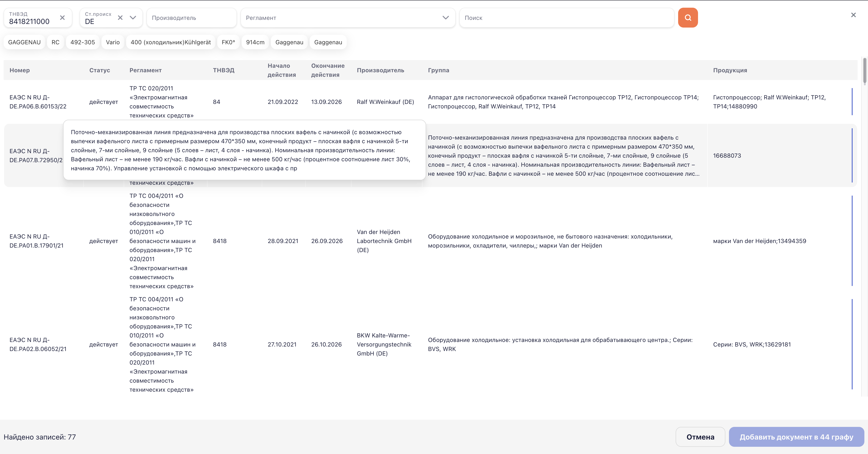
Task: Select the 914cm keyword chip
Action: (255, 42)
